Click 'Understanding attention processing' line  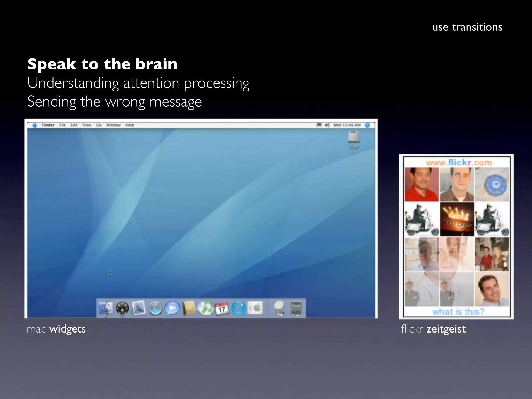(138, 83)
